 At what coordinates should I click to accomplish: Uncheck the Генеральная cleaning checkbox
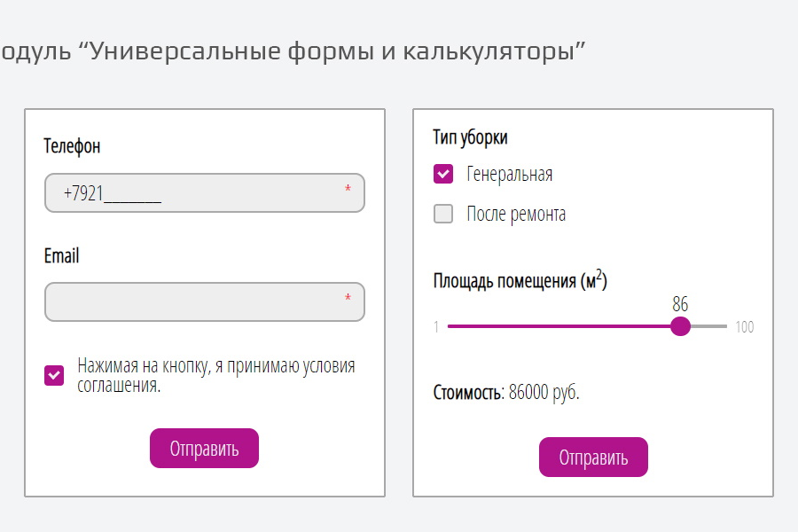tap(443, 174)
